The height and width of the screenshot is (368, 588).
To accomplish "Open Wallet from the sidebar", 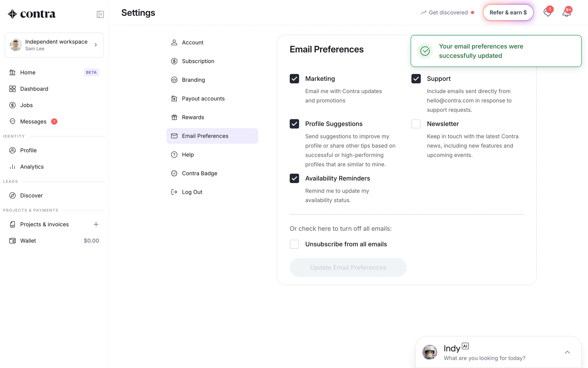I will coord(28,241).
